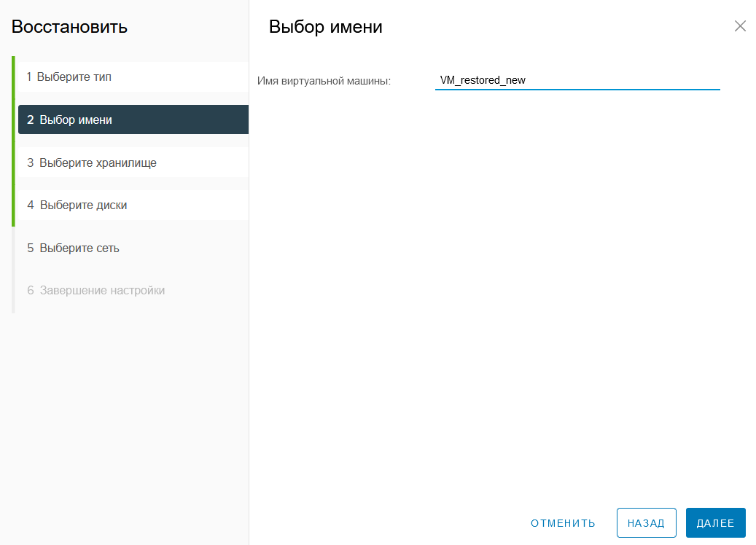Screen dimensions: 756x545
Task: Proceed with the ДАЛЕЕ button
Action: 715,523
